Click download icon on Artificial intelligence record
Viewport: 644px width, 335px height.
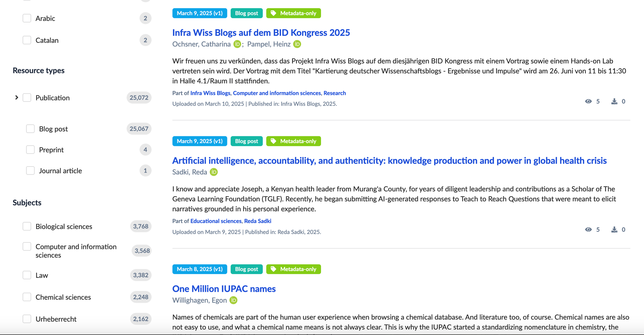point(614,230)
